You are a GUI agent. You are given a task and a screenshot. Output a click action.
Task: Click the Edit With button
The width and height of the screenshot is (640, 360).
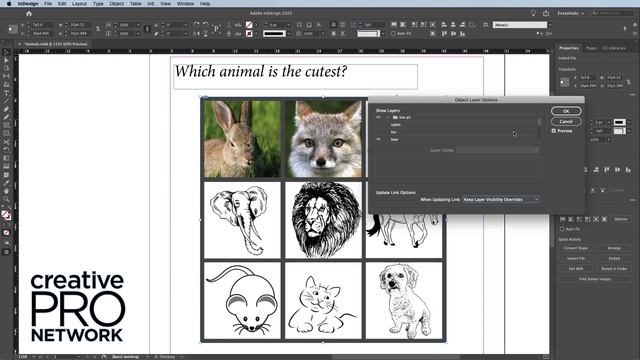(576, 269)
